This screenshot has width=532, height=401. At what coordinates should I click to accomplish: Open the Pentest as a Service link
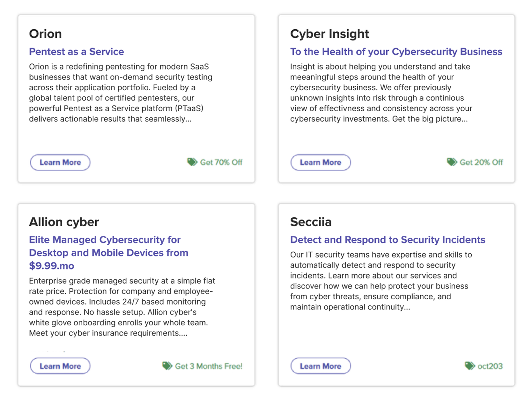[77, 52]
